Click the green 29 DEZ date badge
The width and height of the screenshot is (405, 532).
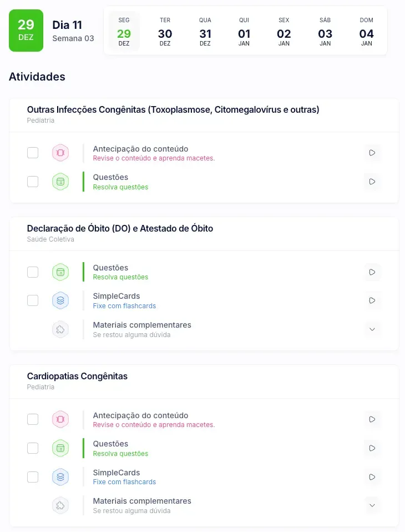(x=26, y=31)
